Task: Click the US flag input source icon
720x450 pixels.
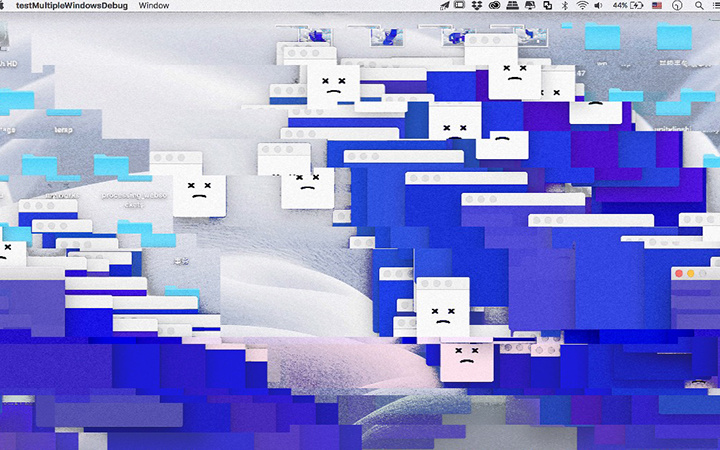Action: tap(657, 5)
